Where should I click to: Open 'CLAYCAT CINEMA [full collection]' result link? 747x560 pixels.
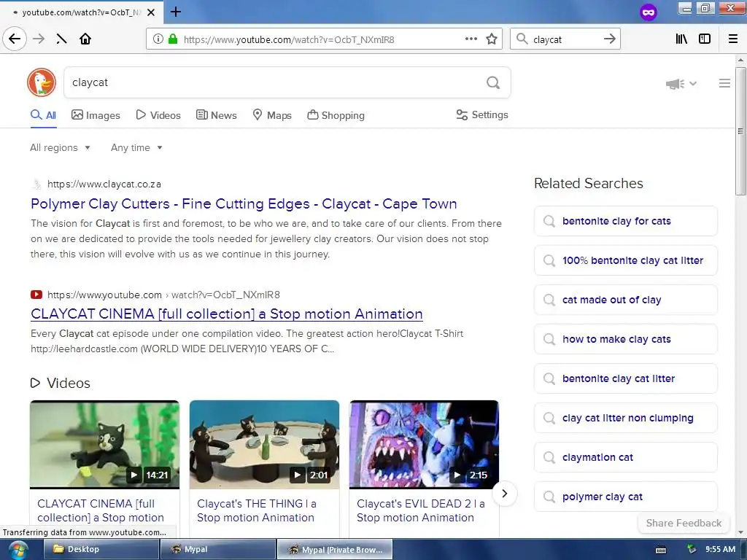(x=227, y=314)
